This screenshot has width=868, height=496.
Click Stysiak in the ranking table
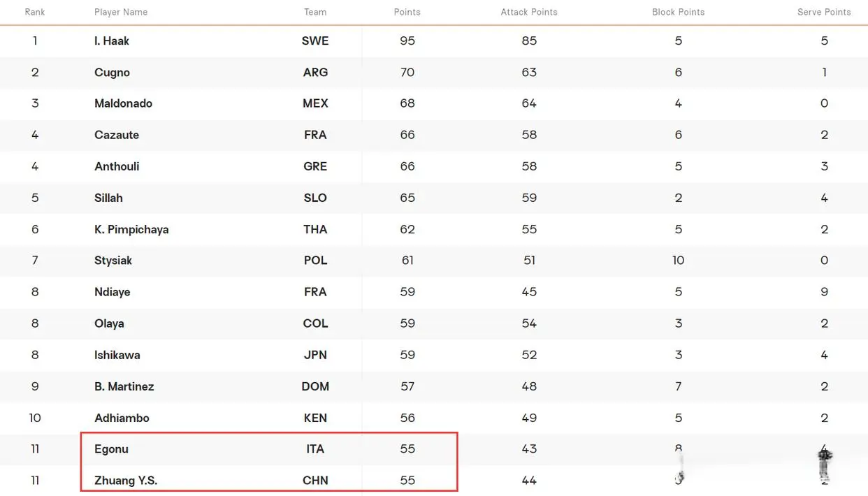113,261
